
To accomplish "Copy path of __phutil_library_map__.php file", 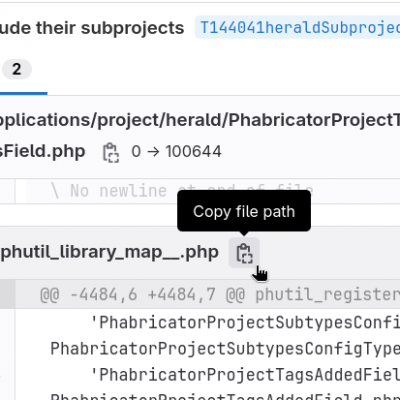I will point(244,253).
